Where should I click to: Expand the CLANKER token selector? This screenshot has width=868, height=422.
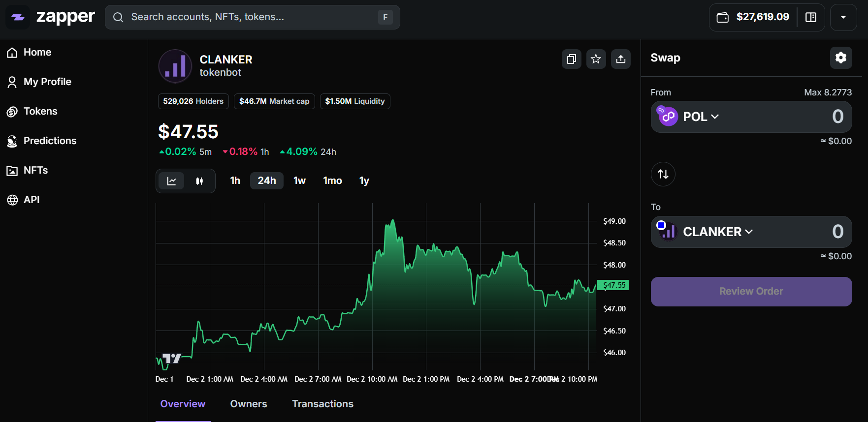click(x=717, y=232)
